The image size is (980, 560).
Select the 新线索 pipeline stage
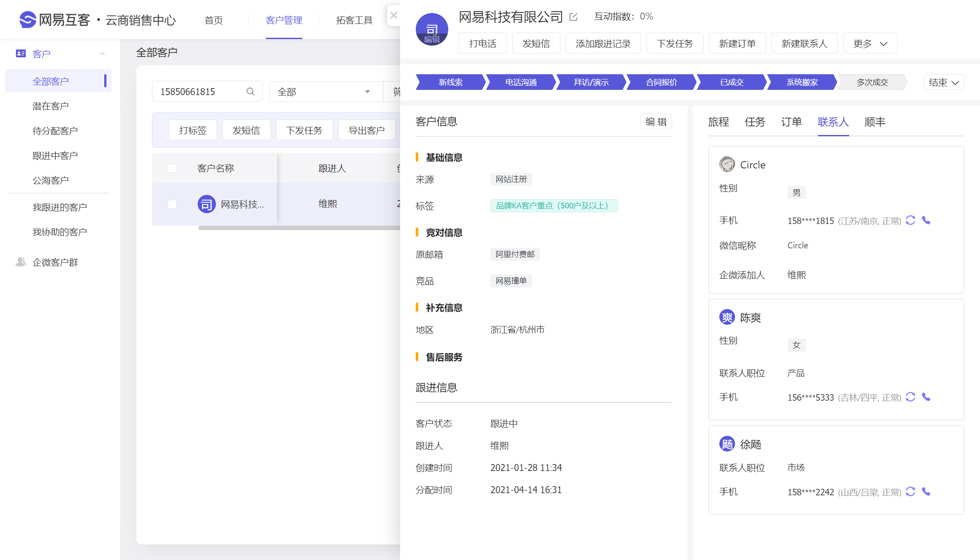tap(450, 82)
